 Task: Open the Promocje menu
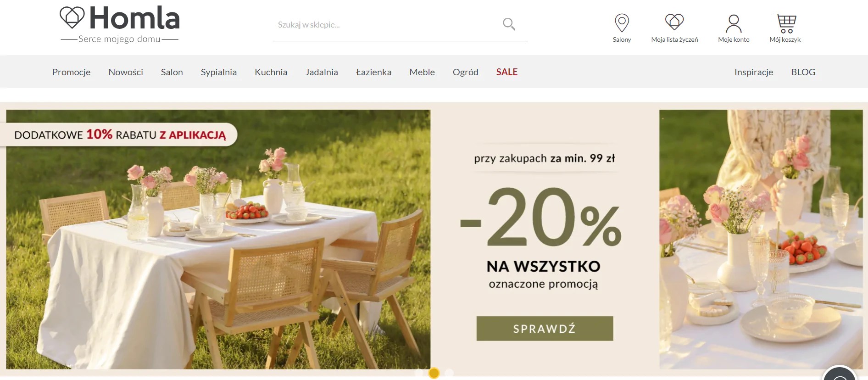click(72, 72)
